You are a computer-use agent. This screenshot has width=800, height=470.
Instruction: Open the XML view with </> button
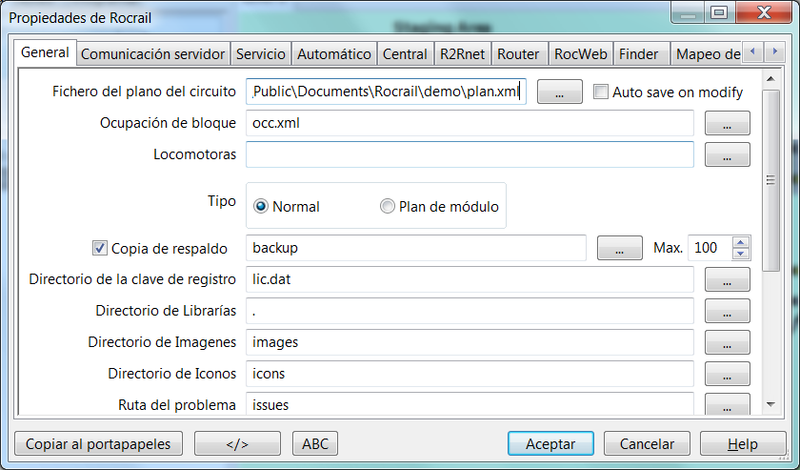(237, 443)
